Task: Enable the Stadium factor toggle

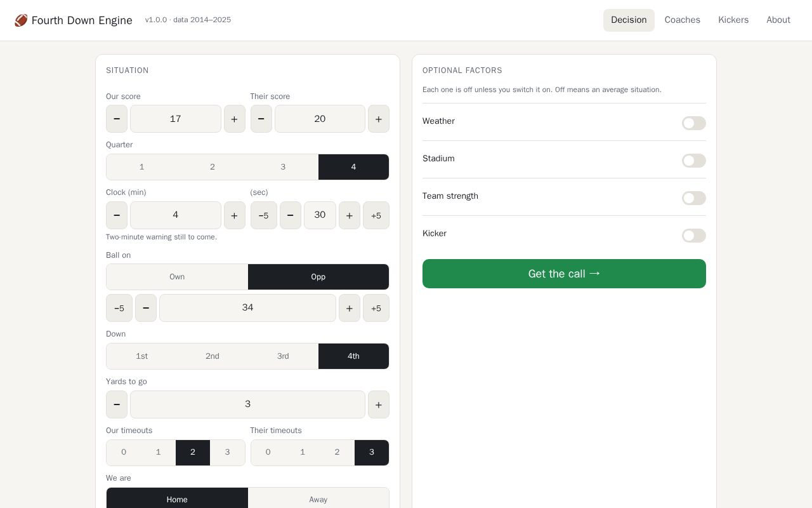Action: tap(694, 161)
